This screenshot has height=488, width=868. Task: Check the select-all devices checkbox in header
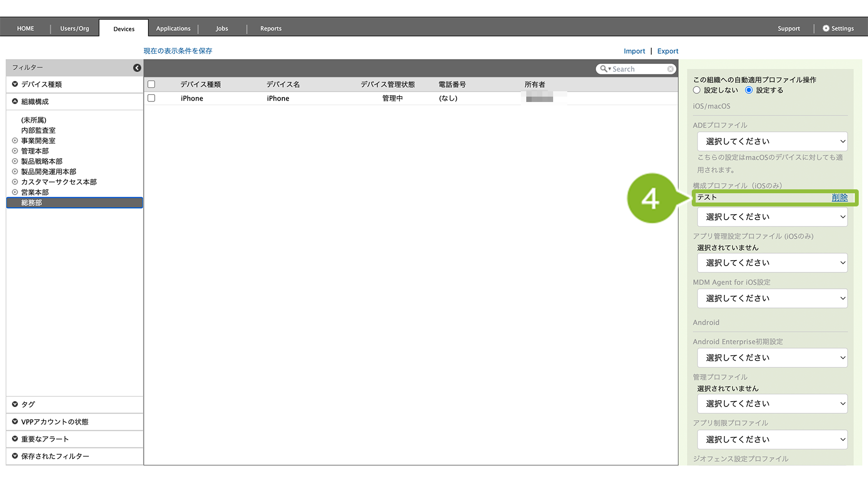pyautogui.click(x=151, y=84)
